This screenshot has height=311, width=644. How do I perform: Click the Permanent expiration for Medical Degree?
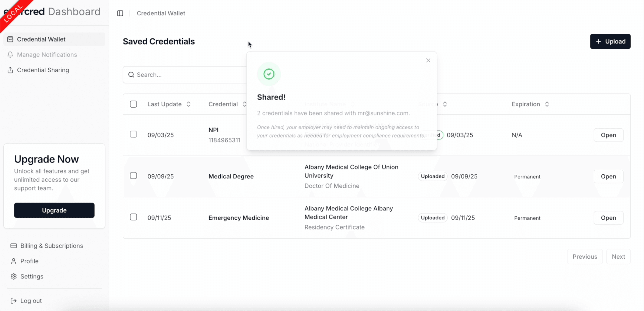pos(527,177)
